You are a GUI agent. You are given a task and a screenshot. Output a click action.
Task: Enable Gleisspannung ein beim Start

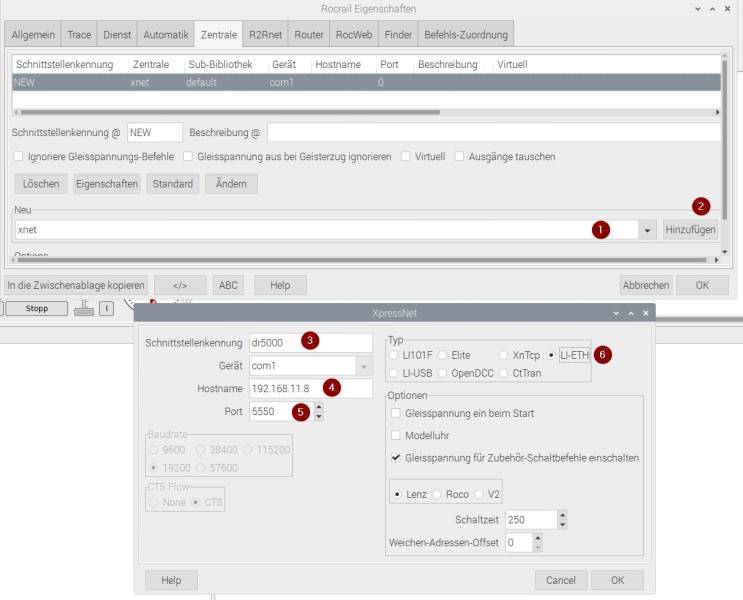pyautogui.click(x=396, y=413)
